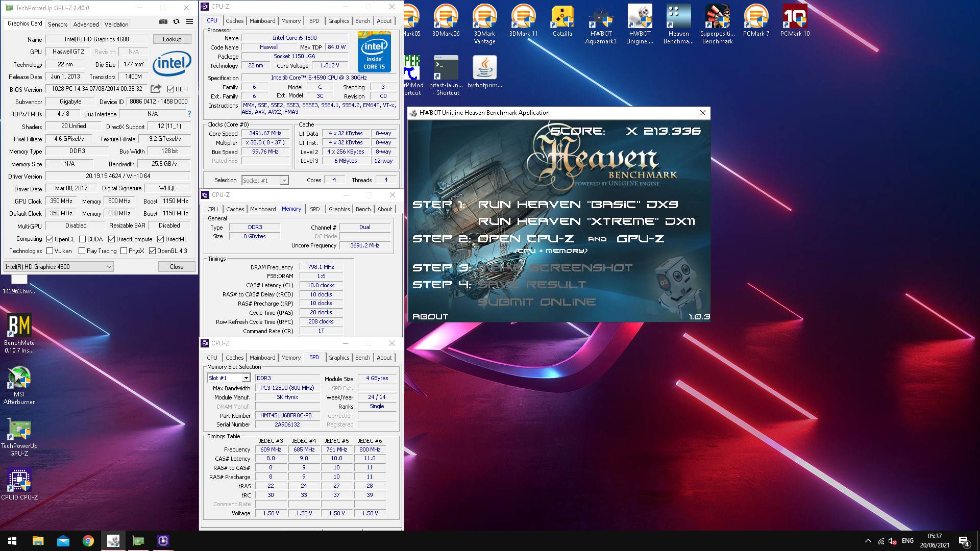Open Chrome from the taskbar
Viewport: 980px width, 551px height.
88,541
